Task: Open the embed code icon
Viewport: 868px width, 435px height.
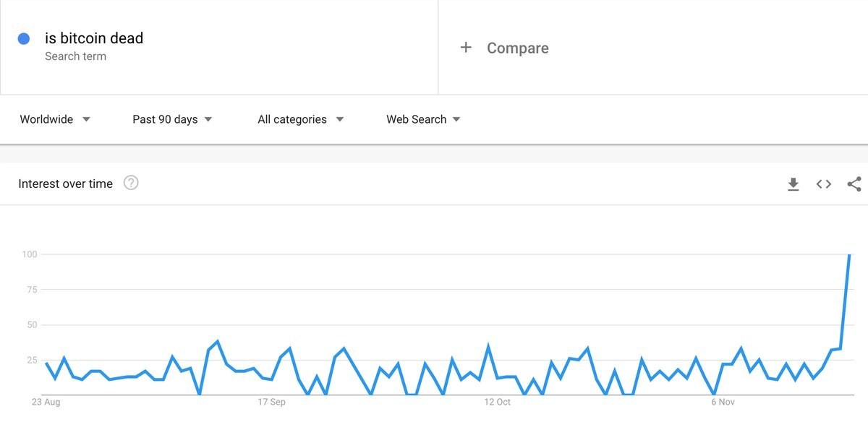Action: pos(824,184)
